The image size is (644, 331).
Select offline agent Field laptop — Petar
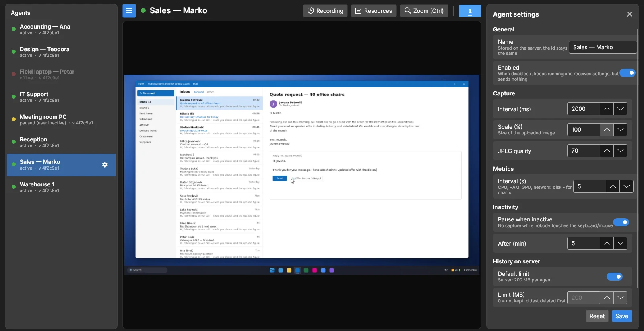pos(61,74)
